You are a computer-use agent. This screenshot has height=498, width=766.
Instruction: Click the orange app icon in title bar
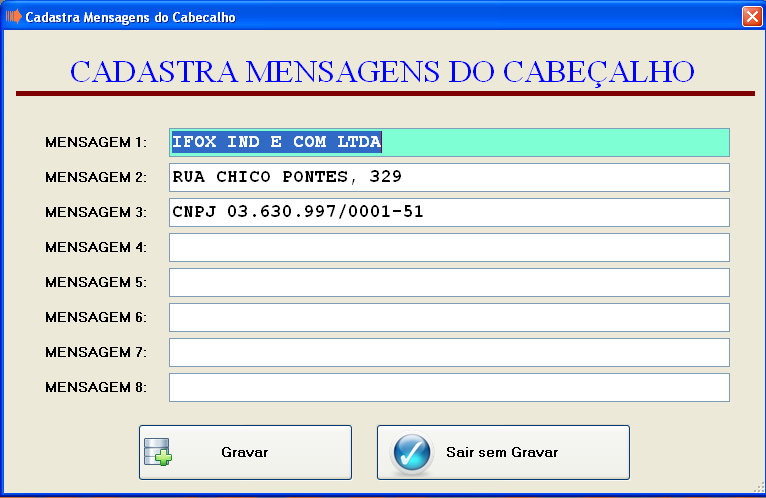[14, 17]
